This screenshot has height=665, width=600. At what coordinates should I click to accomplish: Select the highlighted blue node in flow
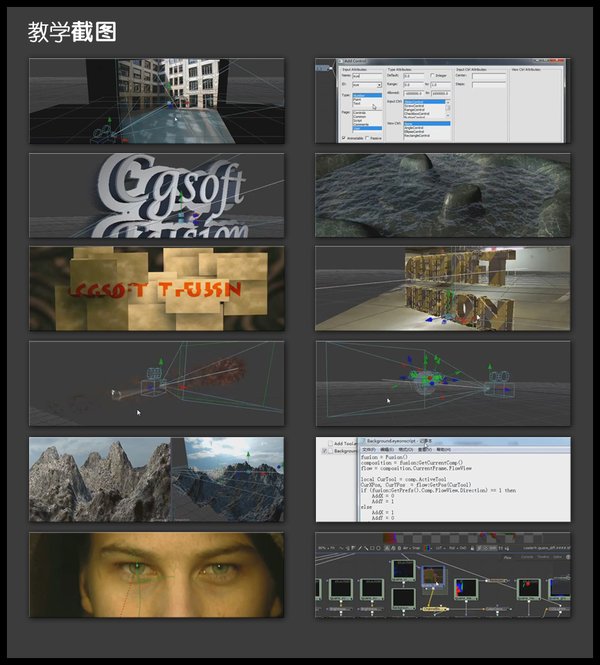(433, 576)
